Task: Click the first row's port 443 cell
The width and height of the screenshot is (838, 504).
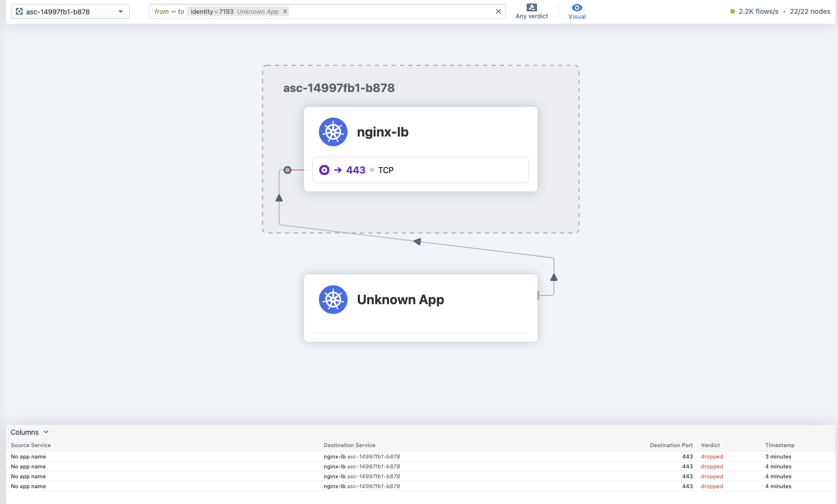Action: (688, 457)
